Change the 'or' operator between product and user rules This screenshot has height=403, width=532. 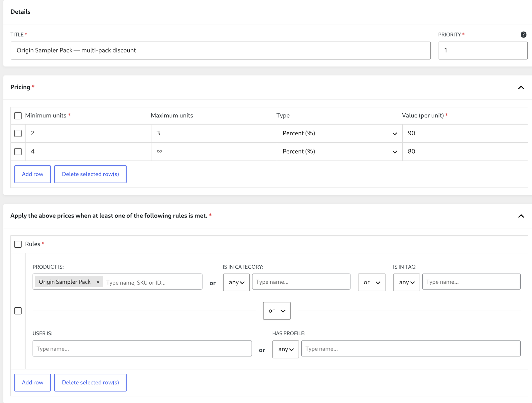tap(277, 311)
